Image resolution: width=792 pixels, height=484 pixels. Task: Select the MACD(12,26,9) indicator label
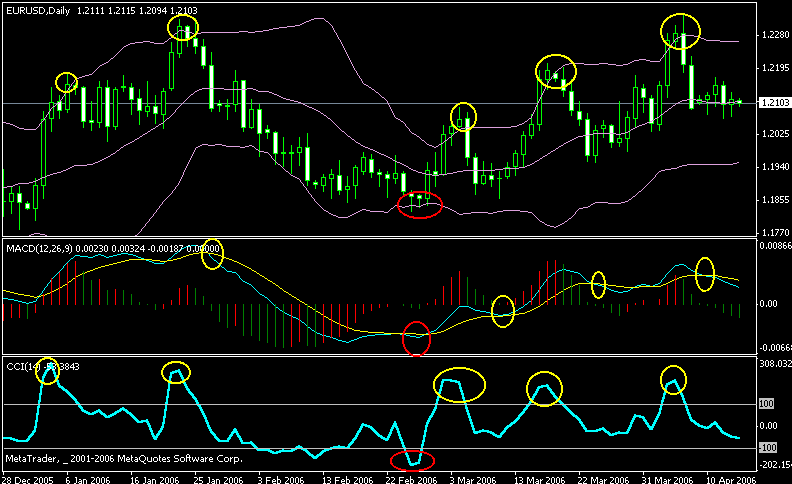pos(40,249)
